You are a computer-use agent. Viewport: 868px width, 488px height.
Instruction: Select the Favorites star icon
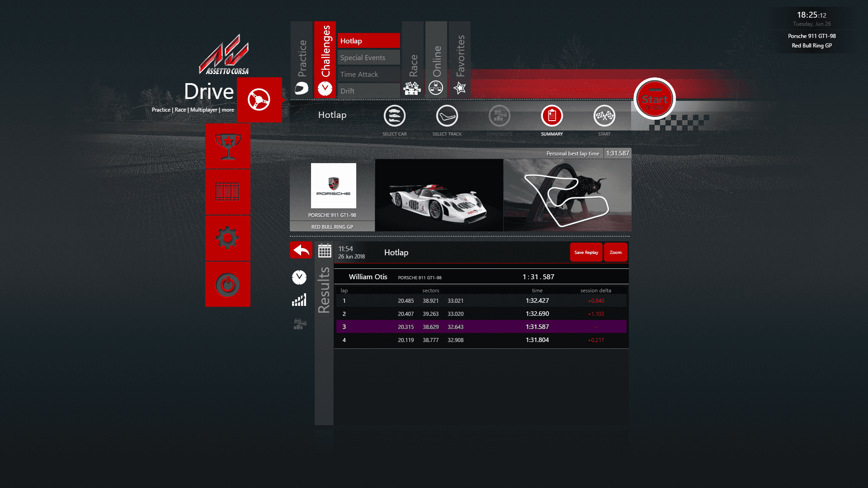coord(460,88)
